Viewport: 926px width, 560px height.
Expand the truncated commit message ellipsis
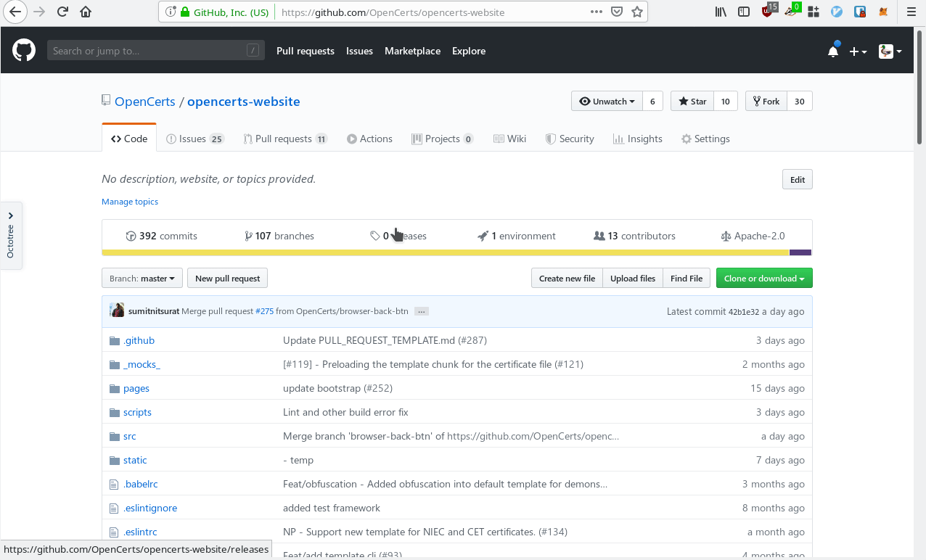coord(421,310)
